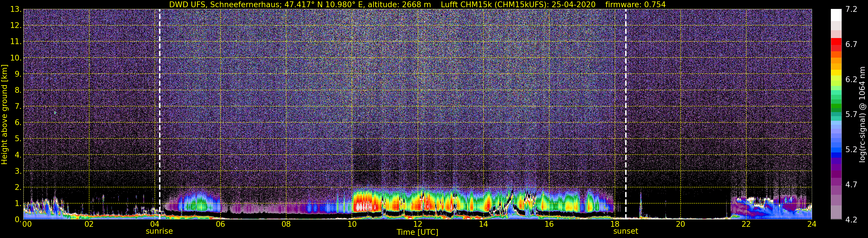This screenshot has width=868, height=238.
Task: Click the 'sunset' label below the axis
Action: click(626, 231)
